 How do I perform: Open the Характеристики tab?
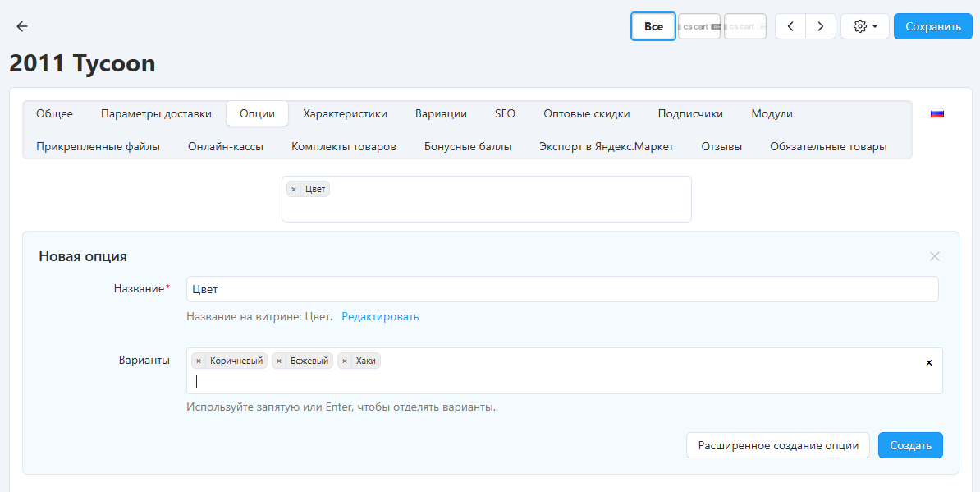click(x=345, y=113)
